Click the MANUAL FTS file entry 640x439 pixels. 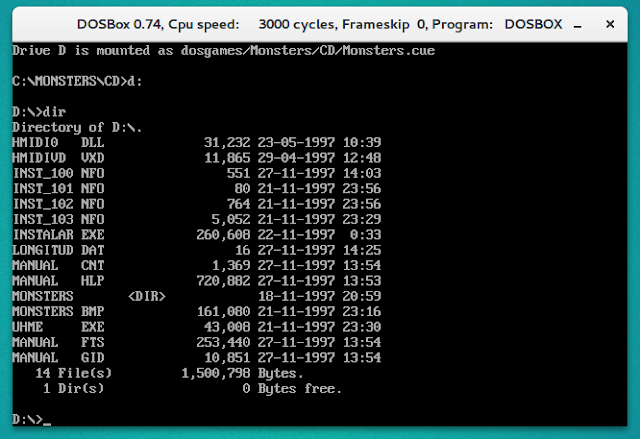197,342
